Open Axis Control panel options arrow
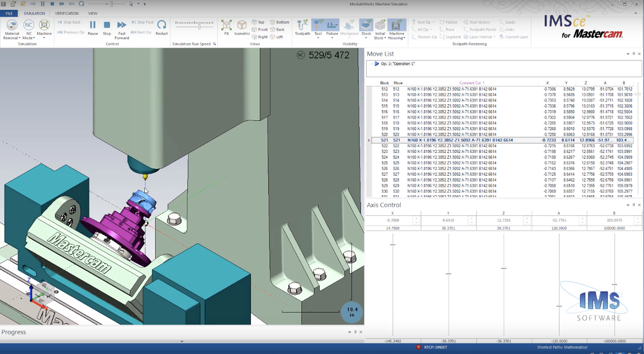The height and width of the screenshot is (354, 644). point(628,205)
